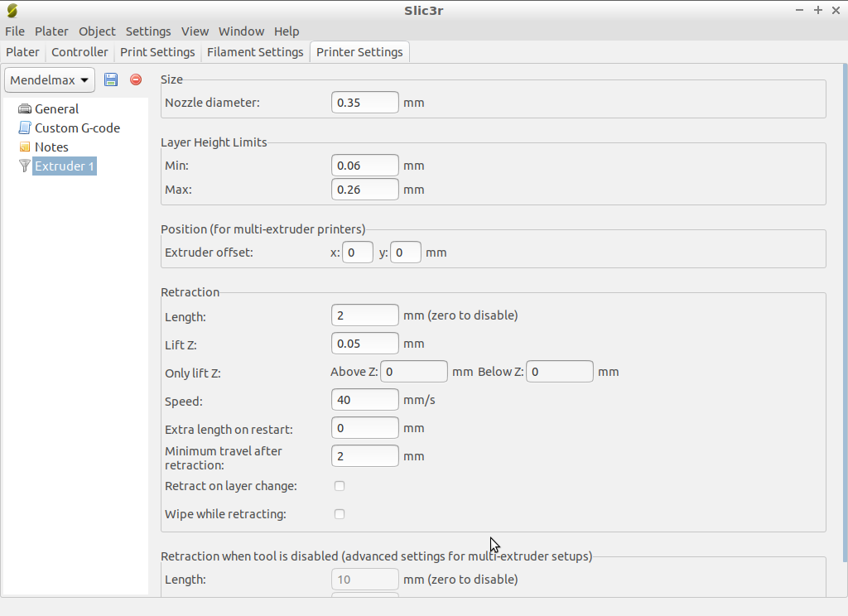
Task: Click the Nozzle diameter input field
Action: tap(365, 102)
